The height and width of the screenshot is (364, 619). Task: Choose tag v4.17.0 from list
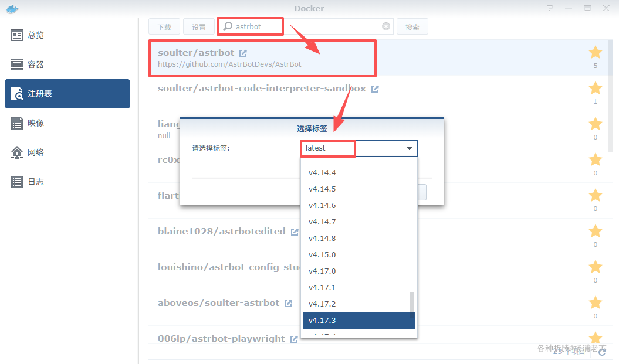click(x=359, y=271)
